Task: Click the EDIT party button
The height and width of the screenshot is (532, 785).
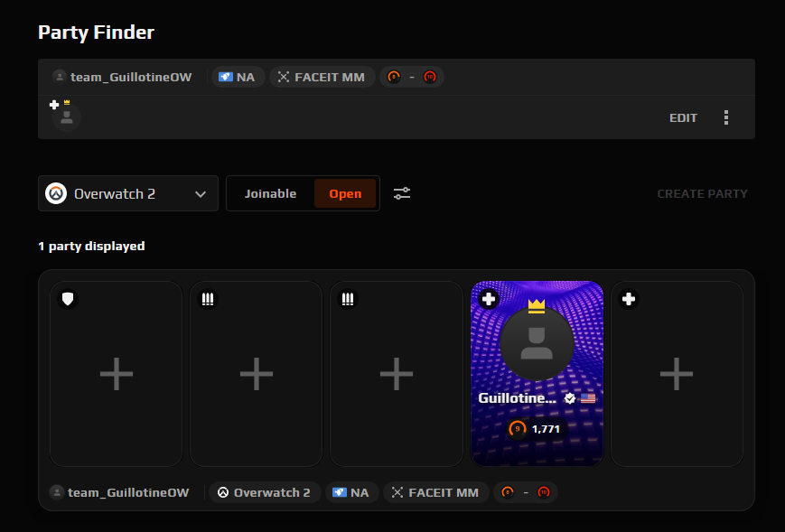Action: click(683, 118)
